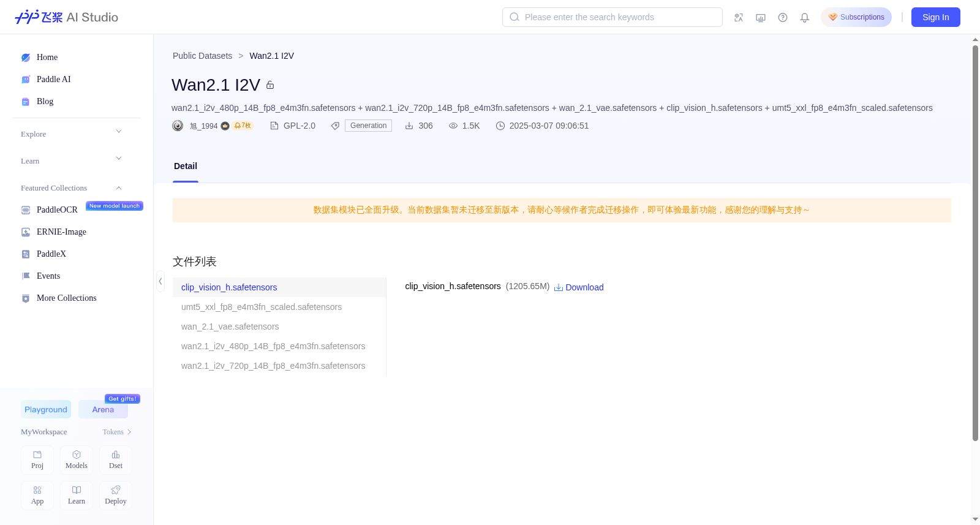Click the Wan2.1 I2V breadcrumb item
This screenshot has height=525, width=980.
272,56
